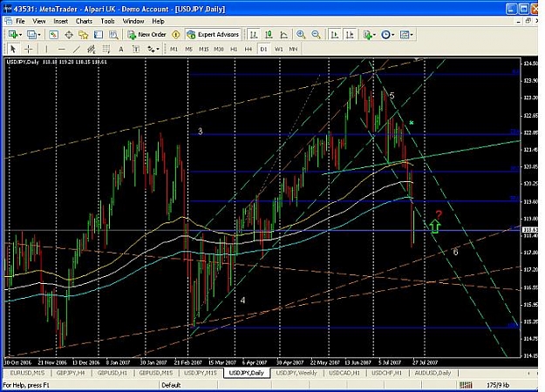Switch to M1 timeframe

point(174,50)
